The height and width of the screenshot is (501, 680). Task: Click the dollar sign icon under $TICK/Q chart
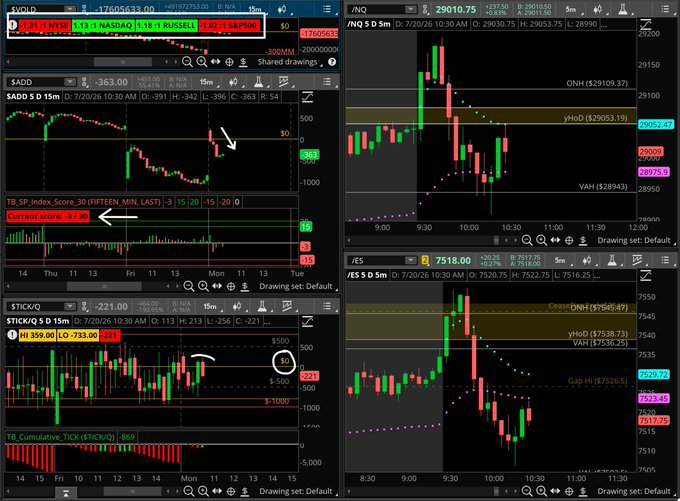tap(245, 491)
